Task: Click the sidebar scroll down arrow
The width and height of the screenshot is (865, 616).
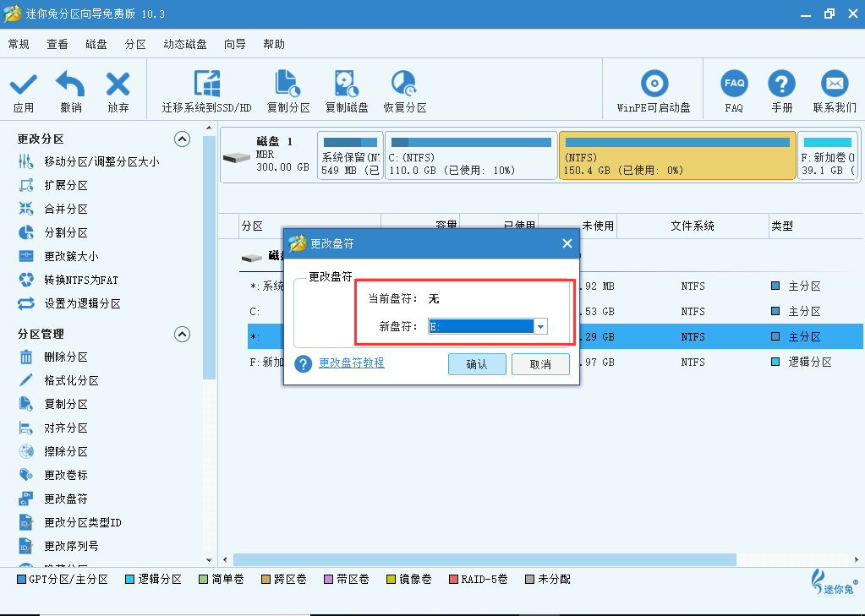Action: 209,559
